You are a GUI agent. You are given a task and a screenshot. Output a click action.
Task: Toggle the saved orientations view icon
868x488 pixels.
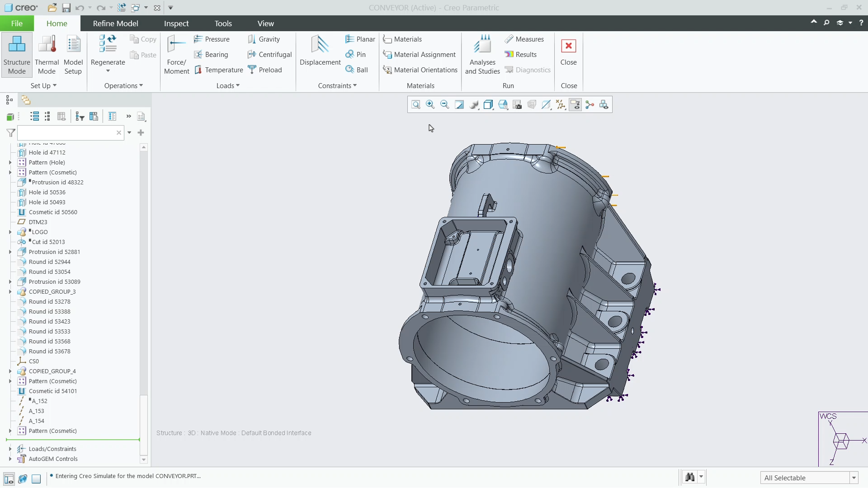(503, 105)
